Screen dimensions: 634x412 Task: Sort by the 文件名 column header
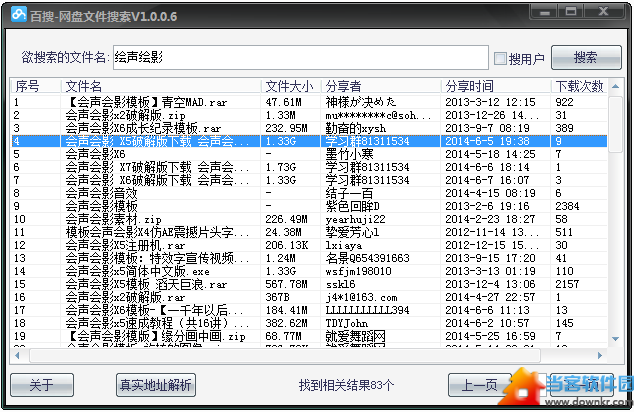pos(161,86)
